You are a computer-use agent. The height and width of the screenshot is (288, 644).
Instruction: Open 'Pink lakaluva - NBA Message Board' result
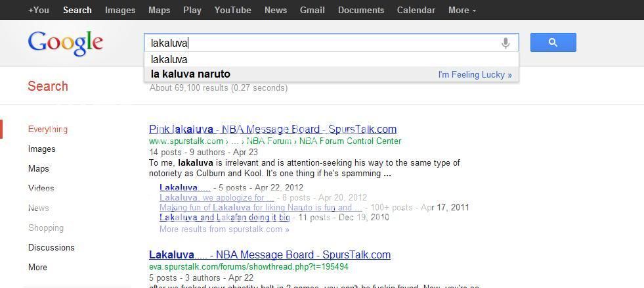click(x=272, y=129)
